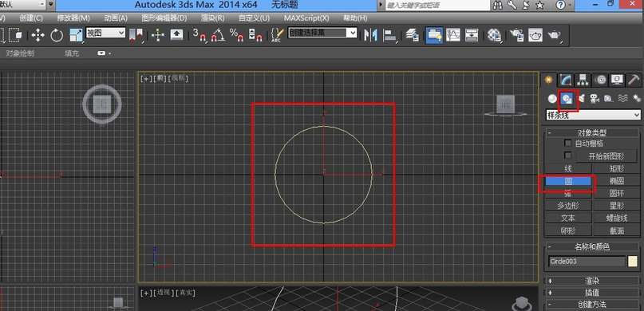Open the Material Editor icon

point(495,35)
